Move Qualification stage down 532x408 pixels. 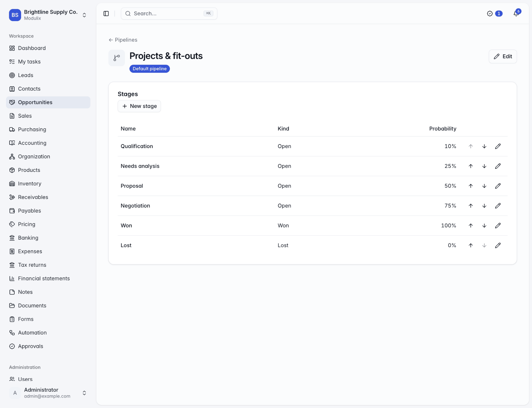click(484, 146)
